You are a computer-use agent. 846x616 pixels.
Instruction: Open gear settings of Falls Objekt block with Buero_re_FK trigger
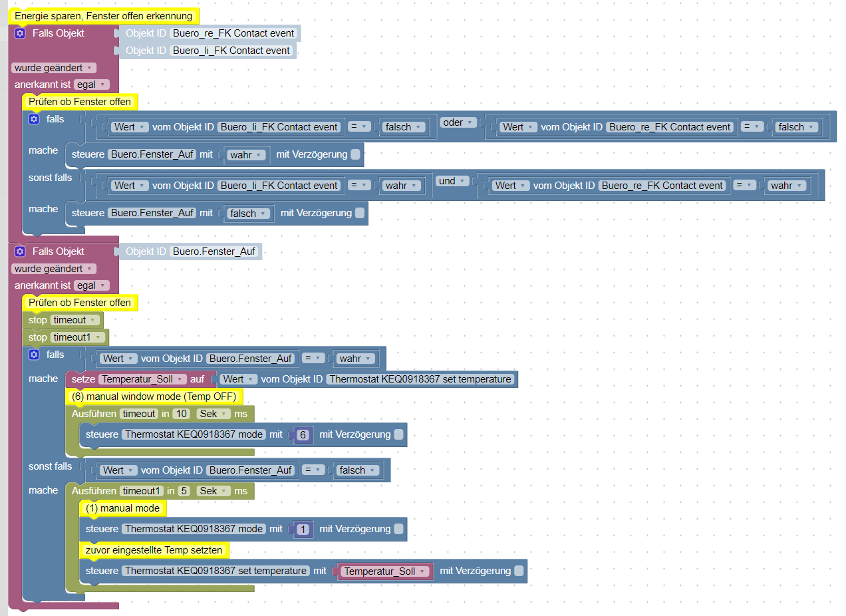[20, 33]
